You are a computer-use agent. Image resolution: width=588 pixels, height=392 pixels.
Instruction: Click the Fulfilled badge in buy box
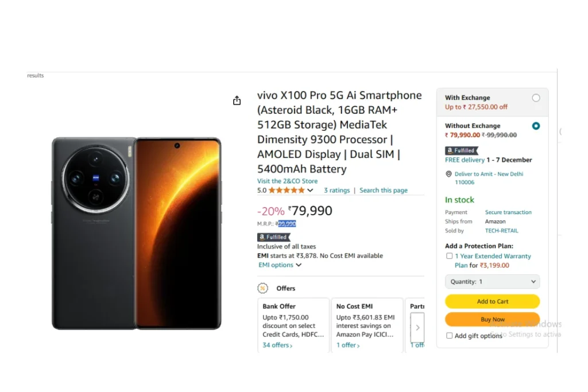[x=462, y=150]
